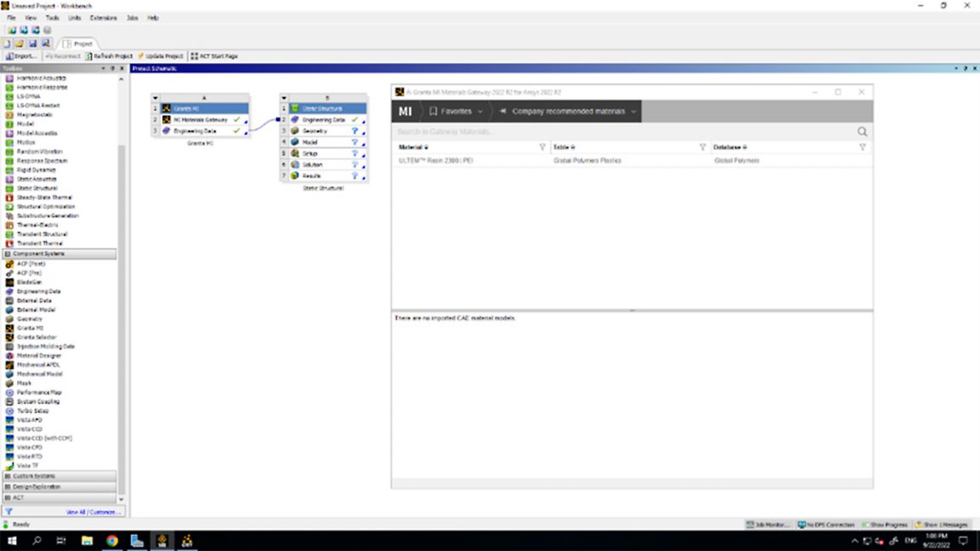Image resolution: width=980 pixels, height=551 pixels.
Task: Toggle the Database column filter
Action: coord(863,146)
